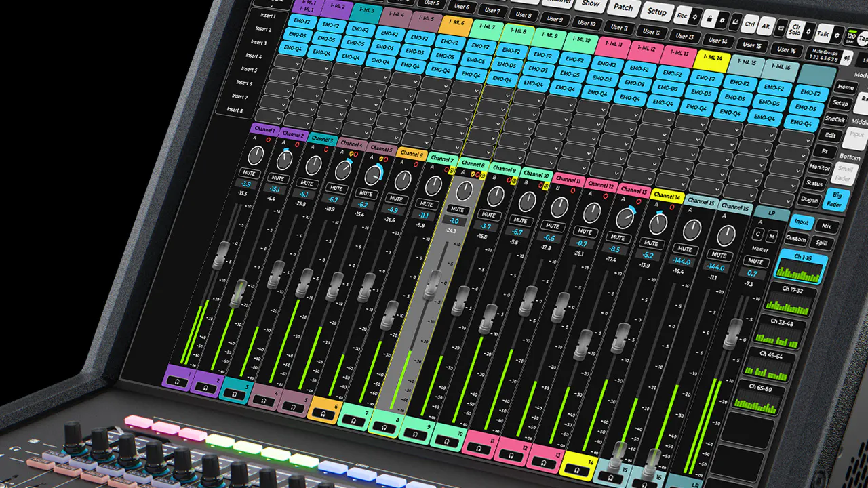This screenshot has width=868, height=488.
Task: Click the Channel 13 gain knob
Action: click(625, 218)
